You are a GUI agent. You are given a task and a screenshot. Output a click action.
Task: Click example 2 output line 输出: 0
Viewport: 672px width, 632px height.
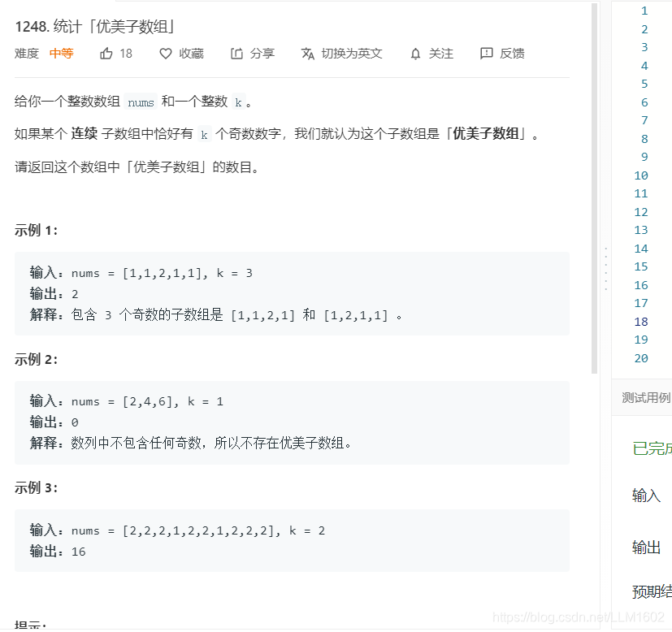(54, 422)
